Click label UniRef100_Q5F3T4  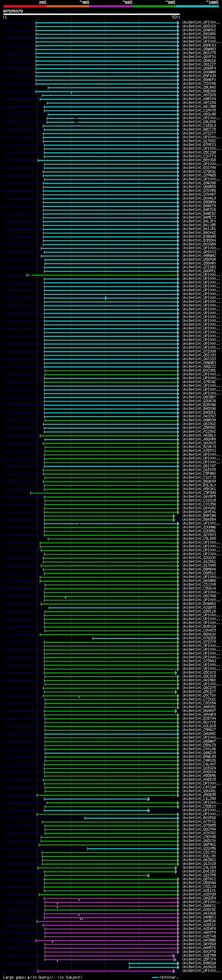(x=199, y=959)
